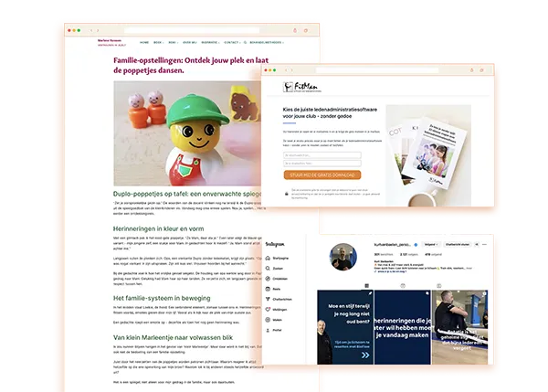Click the first name field on FitMan form
Image resolution: width=548 pixels, height=392 pixels.
coord(322,155)
